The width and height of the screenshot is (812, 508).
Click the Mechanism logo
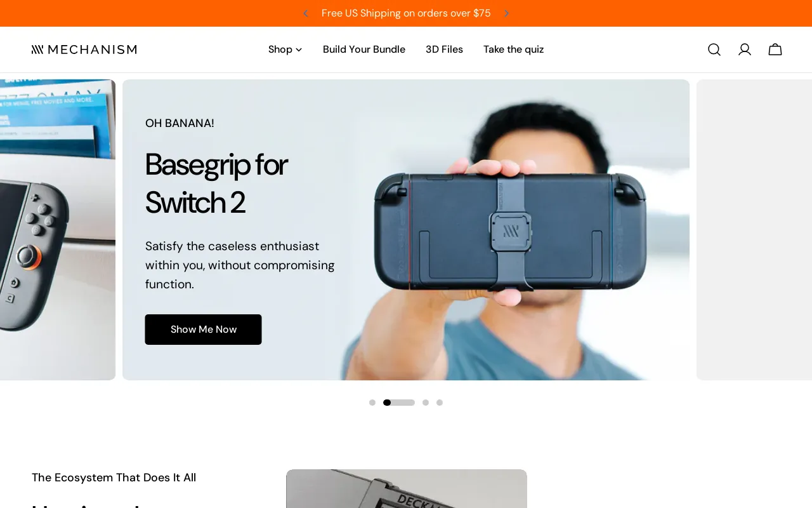(x=84, y=50)
